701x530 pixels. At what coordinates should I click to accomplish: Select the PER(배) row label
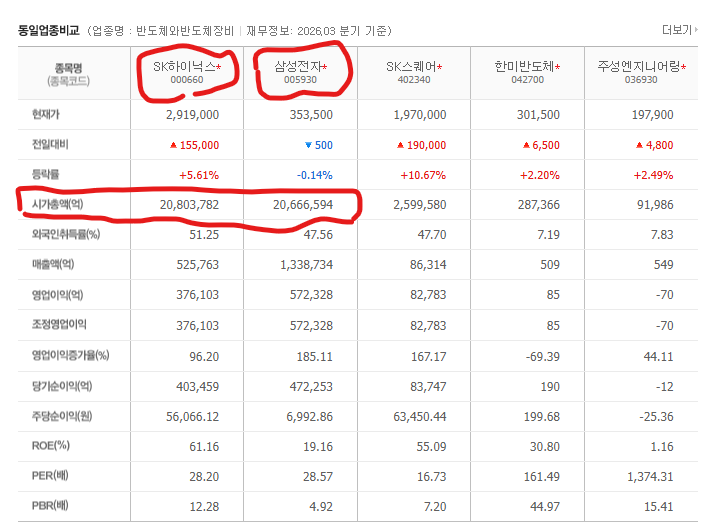[x=50, y=476]
